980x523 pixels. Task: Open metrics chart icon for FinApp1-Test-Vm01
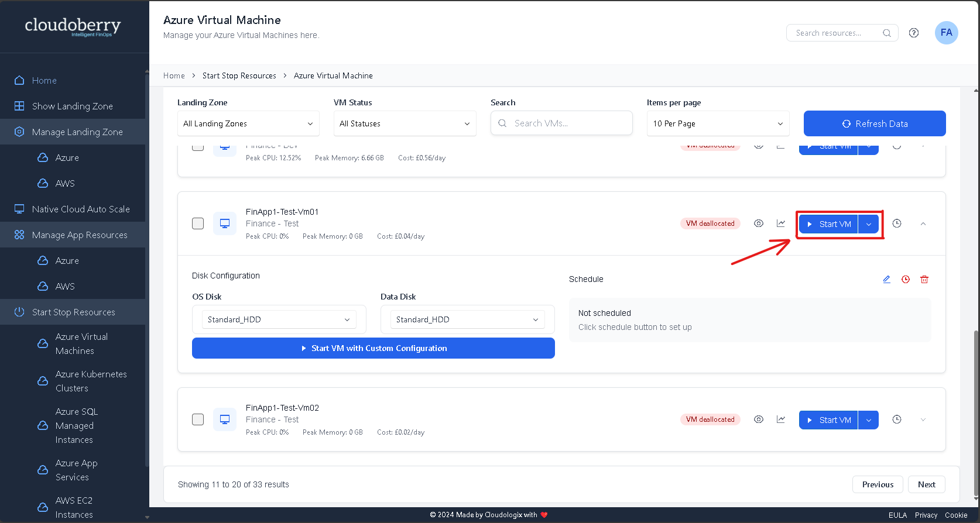pos(780,223)
